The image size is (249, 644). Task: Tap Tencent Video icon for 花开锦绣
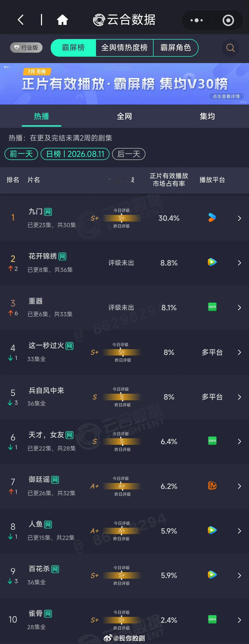pos(212,262)
